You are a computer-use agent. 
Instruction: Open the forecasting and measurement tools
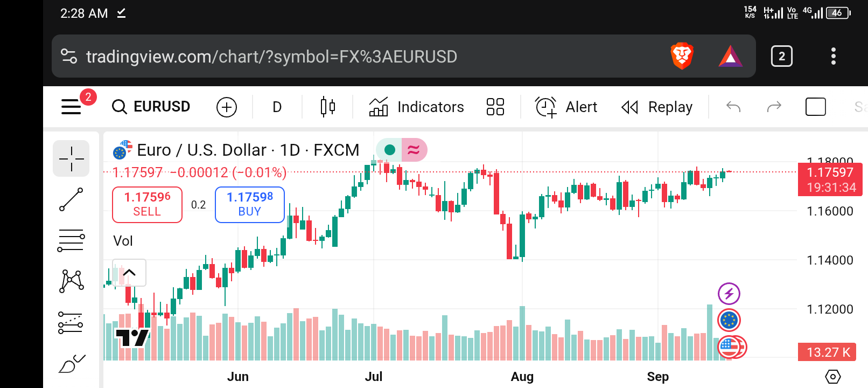(71, 322)
